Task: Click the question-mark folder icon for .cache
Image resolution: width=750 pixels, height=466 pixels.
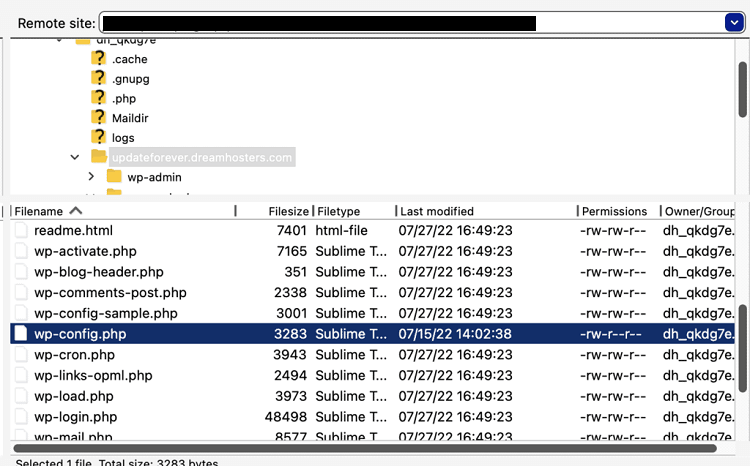Action: click(98, 59)
